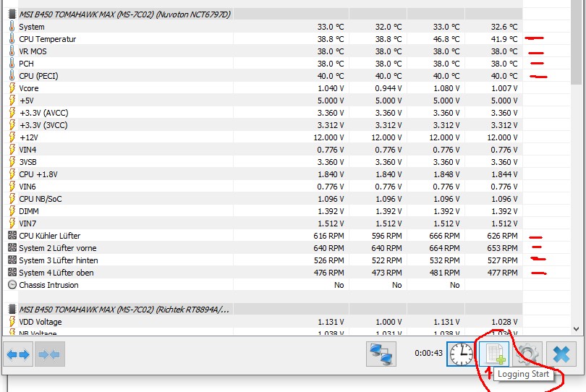Click the 0.944 V Vcore minimum value
This screenshot has height=392, width=586.
coord(388,88)
